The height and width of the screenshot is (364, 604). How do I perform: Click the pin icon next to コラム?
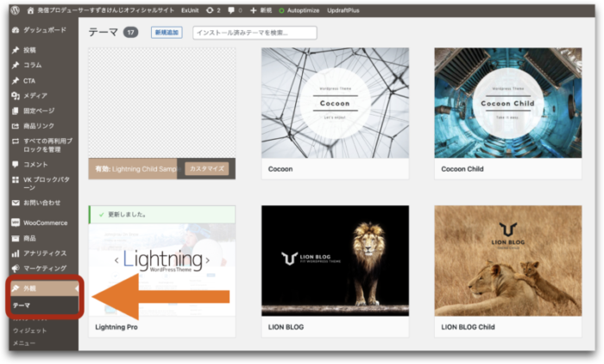click(16, 65)
